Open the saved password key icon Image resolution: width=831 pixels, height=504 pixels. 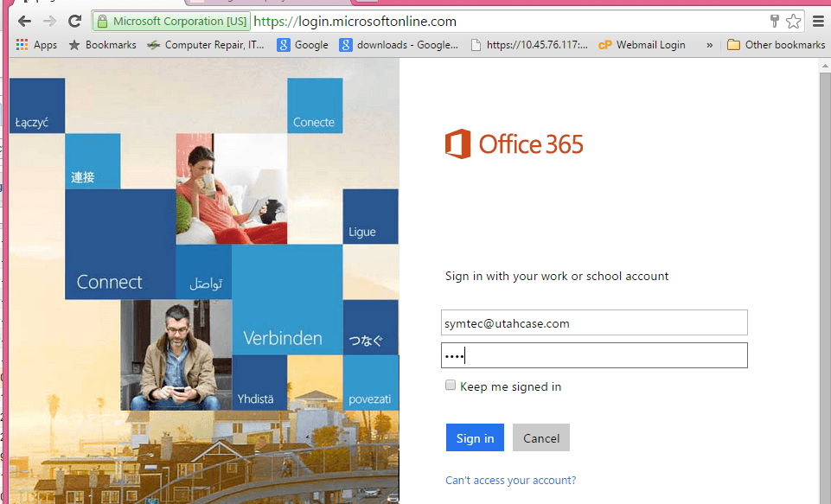[774, 22]
